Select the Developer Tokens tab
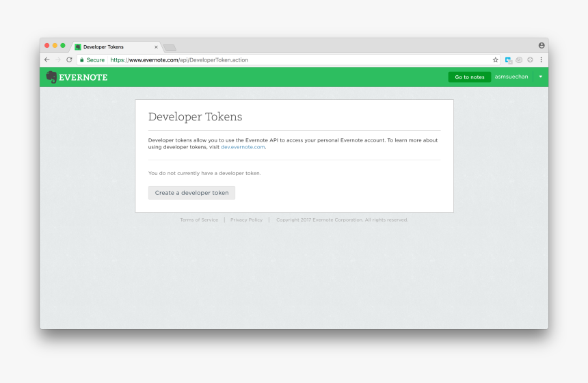The image size is (588, 383). click(116, 47)
